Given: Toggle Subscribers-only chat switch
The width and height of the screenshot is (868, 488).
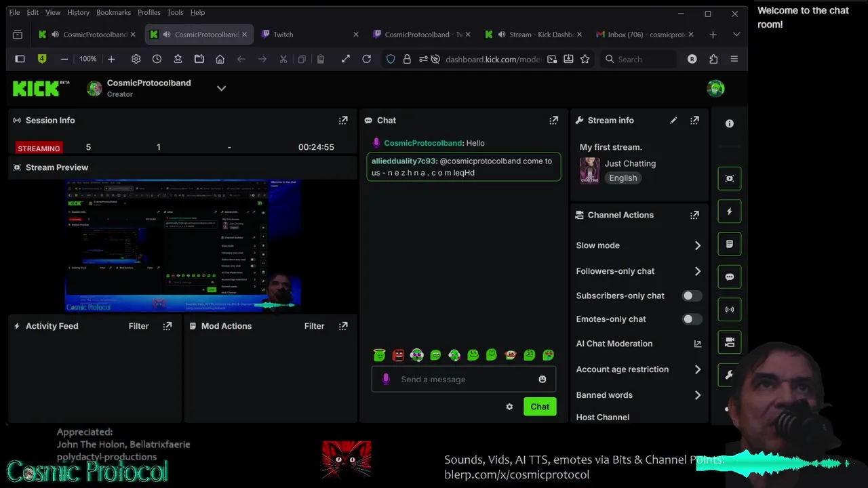Looking at the screenshot, I should point(691,296).
